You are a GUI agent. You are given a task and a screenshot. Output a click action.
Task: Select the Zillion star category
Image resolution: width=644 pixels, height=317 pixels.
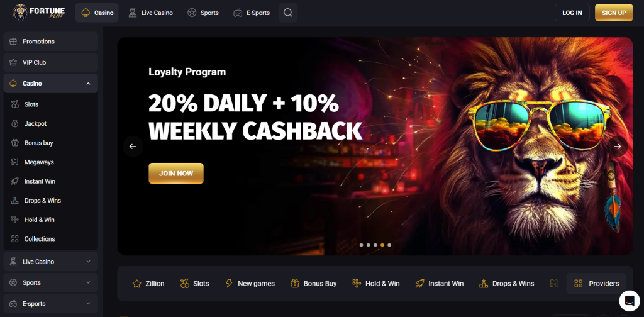click(x=148, y=283)
